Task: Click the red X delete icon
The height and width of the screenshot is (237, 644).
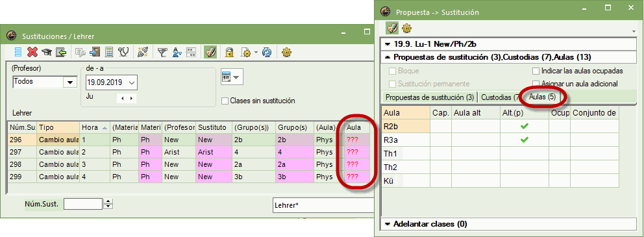Action: [x=32, y=52]
